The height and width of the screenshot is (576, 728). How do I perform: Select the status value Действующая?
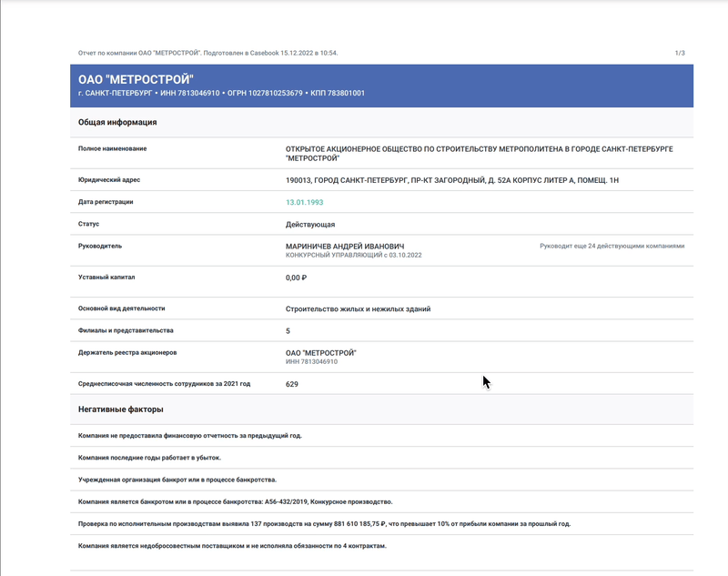310,225
